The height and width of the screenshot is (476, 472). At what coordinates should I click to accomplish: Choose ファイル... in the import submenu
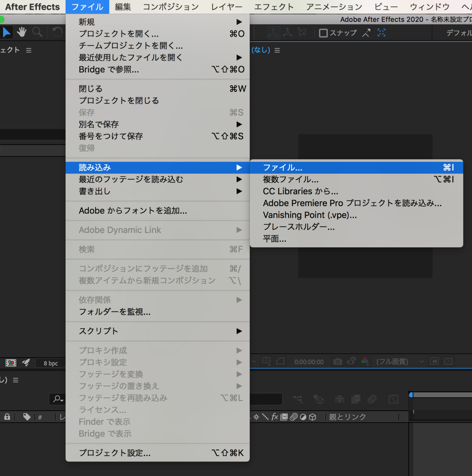357,168
